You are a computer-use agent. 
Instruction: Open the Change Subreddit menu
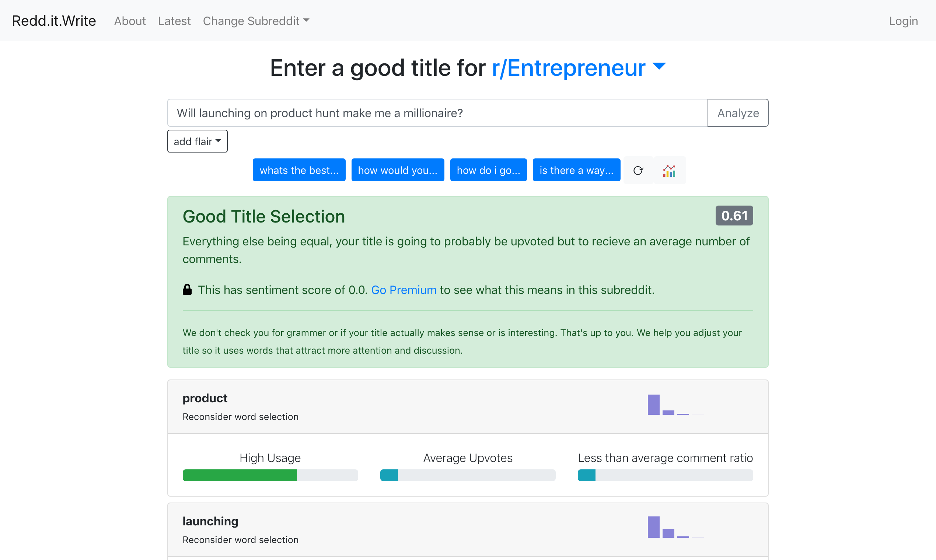point(256,21)
